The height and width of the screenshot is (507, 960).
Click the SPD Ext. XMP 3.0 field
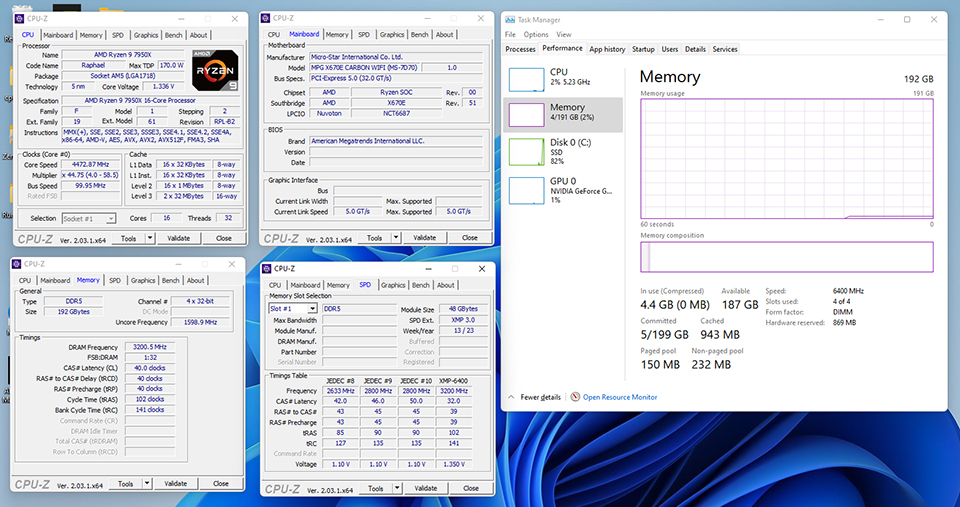(x=463, y=320)
